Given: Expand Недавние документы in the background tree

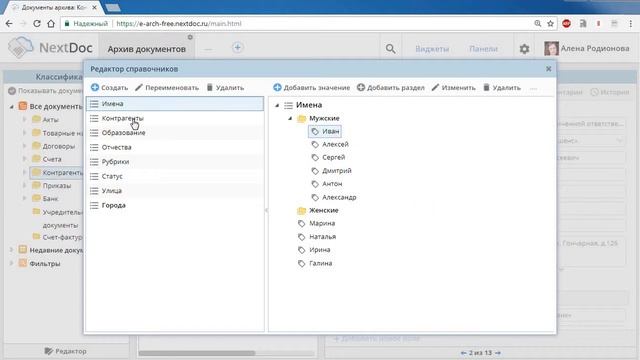Looking at the screenshot, I should 11,250.
